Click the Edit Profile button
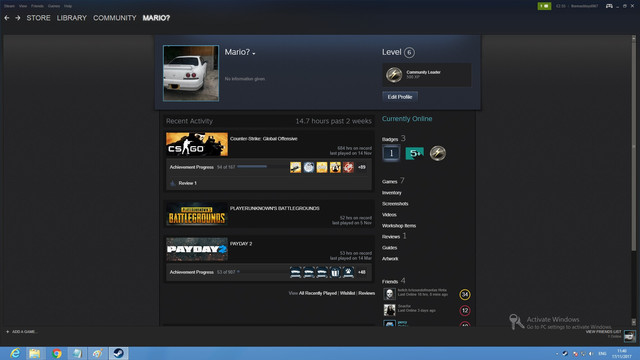 (x=400, y=97)
